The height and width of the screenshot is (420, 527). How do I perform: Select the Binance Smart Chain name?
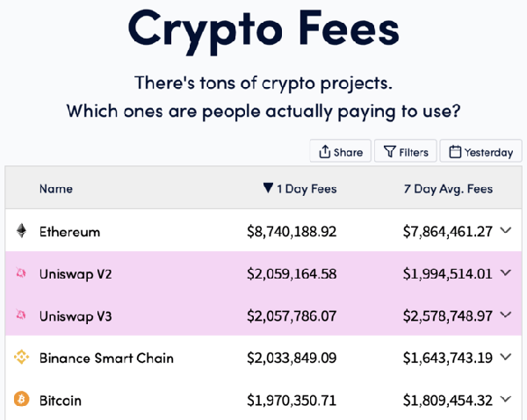(x=106, y=358)
